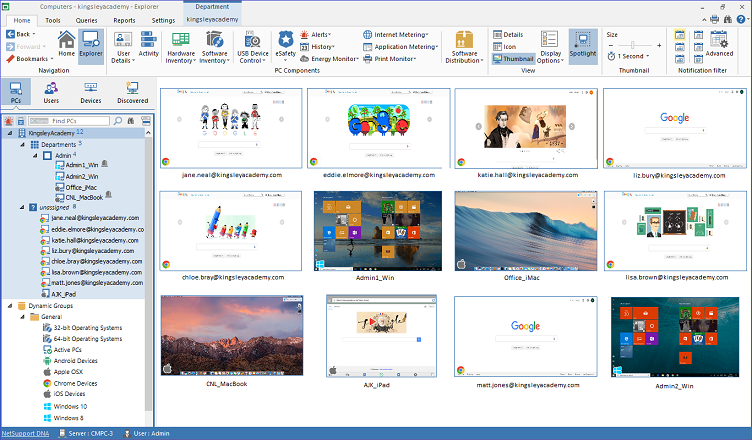Open the History dropdown

coord(317,47)
